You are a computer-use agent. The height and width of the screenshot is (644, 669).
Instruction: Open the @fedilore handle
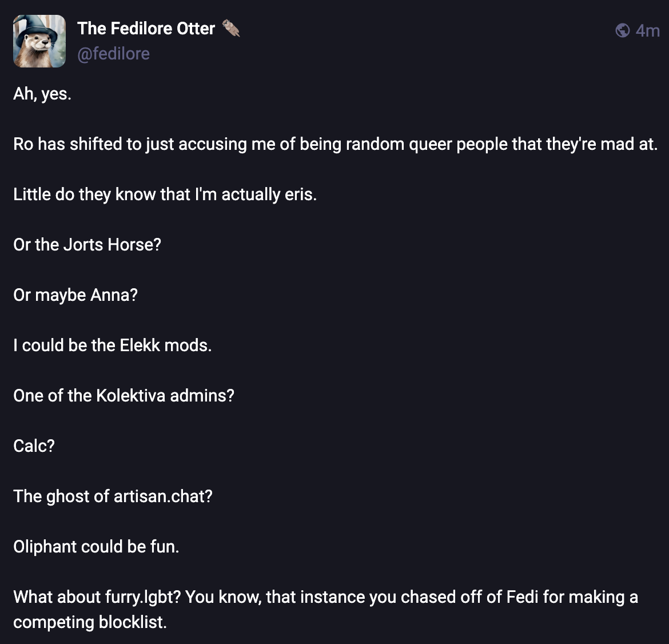click(x=113, y=54)
